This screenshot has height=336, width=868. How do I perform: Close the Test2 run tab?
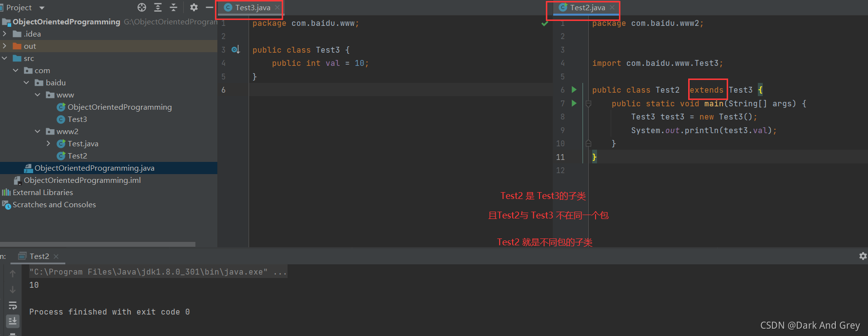point(56,257)
